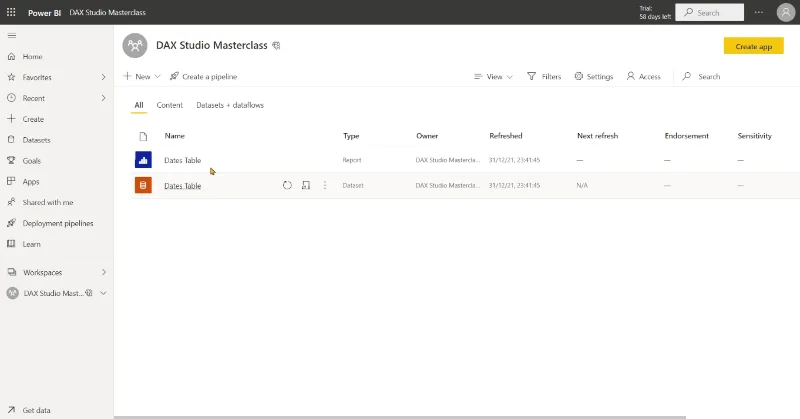Viewport: 800px width, 419px height.
Task: Switch to Datasets + dataflows tab
Action: coord(230,105)
